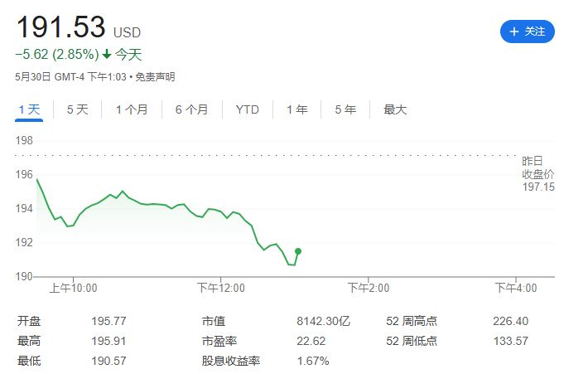Click the 191.53 price heading

(x=60, y=27)
